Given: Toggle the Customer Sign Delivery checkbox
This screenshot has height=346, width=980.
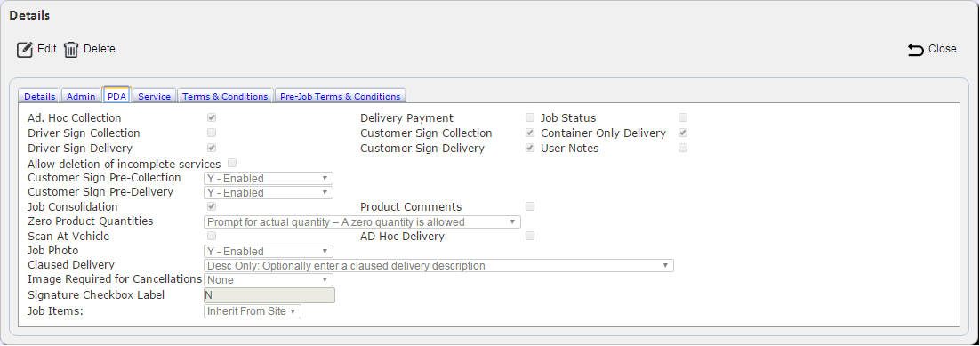Looking at the screenshot, I should point(530,148).
